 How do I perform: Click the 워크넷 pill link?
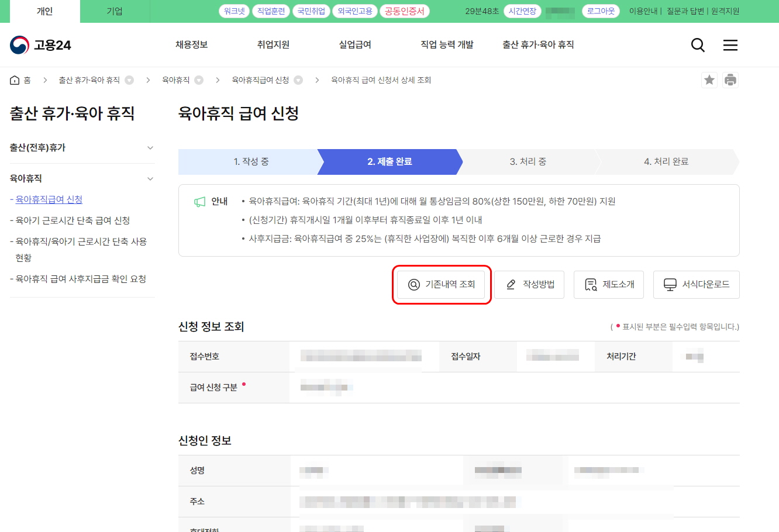pyautogui.click(x=235, y=11)
